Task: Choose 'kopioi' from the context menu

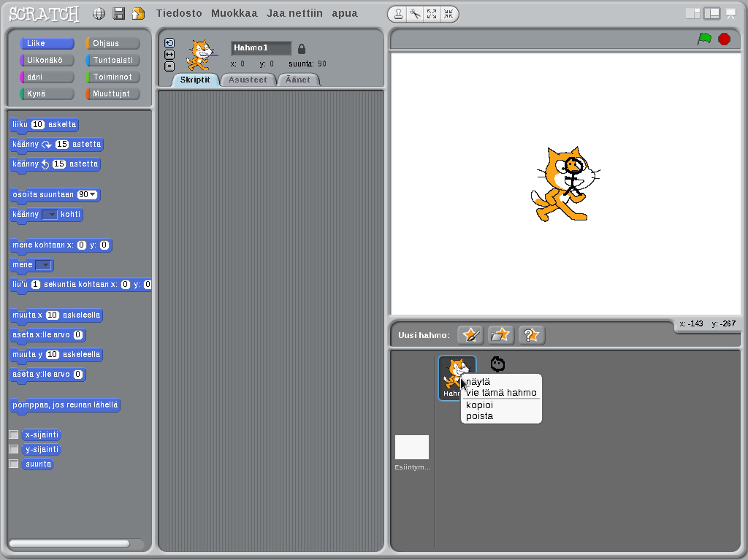Action: (479, 405)
